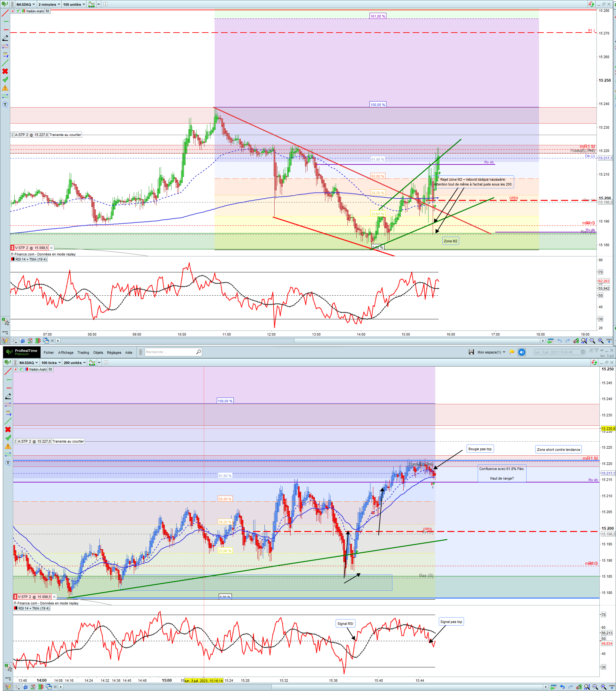Click the red X delete objects tool
Viewport: 616px width, 691px height.
tap(5, 72)
